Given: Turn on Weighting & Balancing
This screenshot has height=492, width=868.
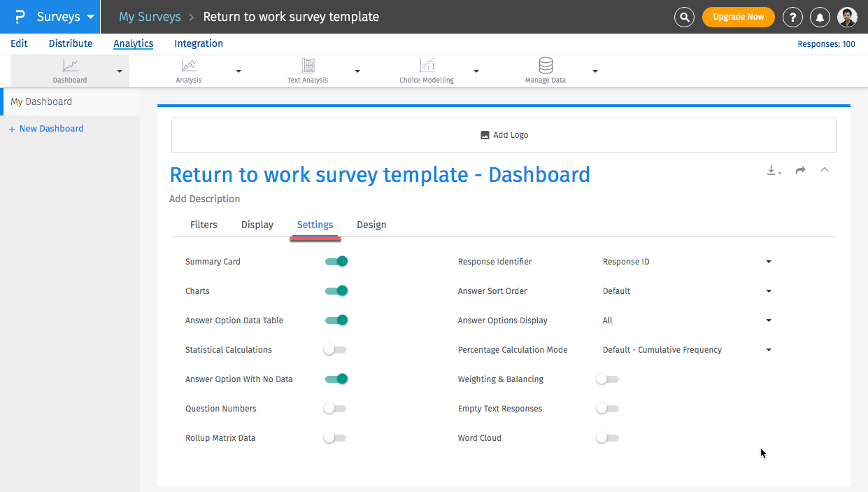Looking at the screenshot, I should 607,379.
